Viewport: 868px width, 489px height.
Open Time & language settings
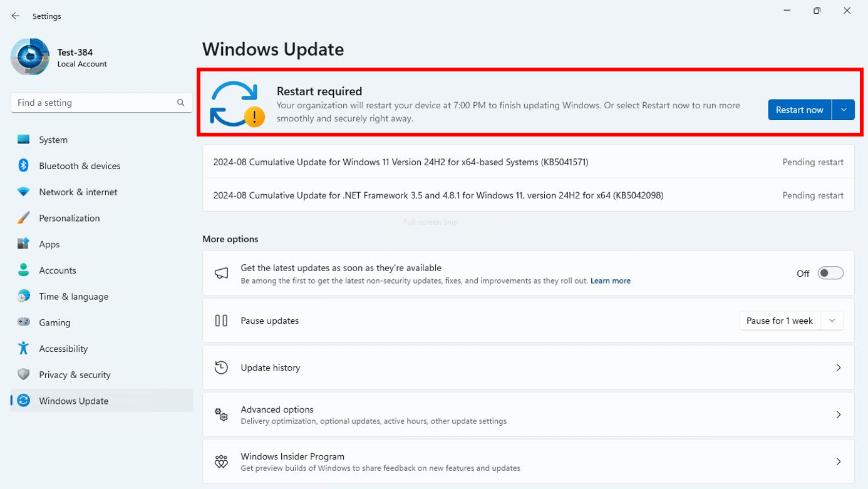point(101,296)
